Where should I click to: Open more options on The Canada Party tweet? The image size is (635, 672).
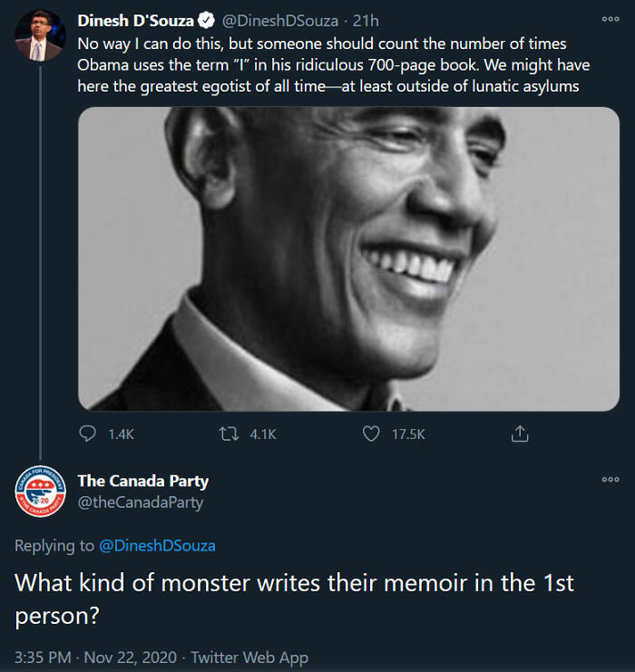pyautogui.click(x=611, y=480)
